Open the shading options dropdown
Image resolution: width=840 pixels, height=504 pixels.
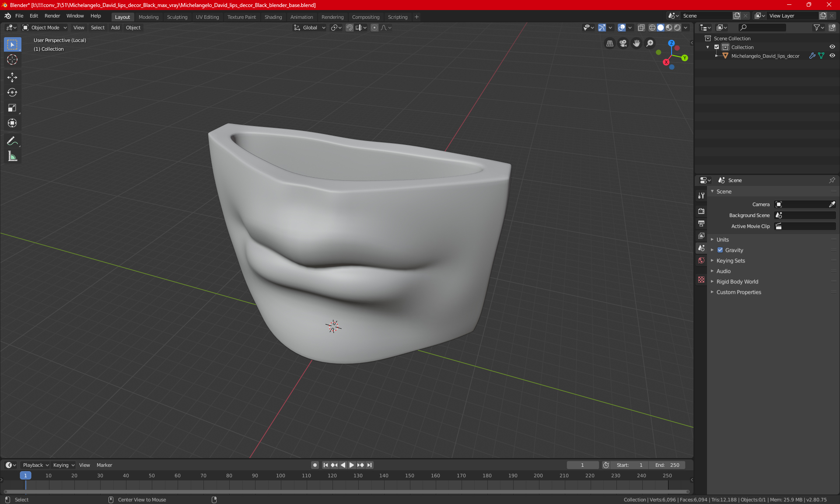point(686,28)
